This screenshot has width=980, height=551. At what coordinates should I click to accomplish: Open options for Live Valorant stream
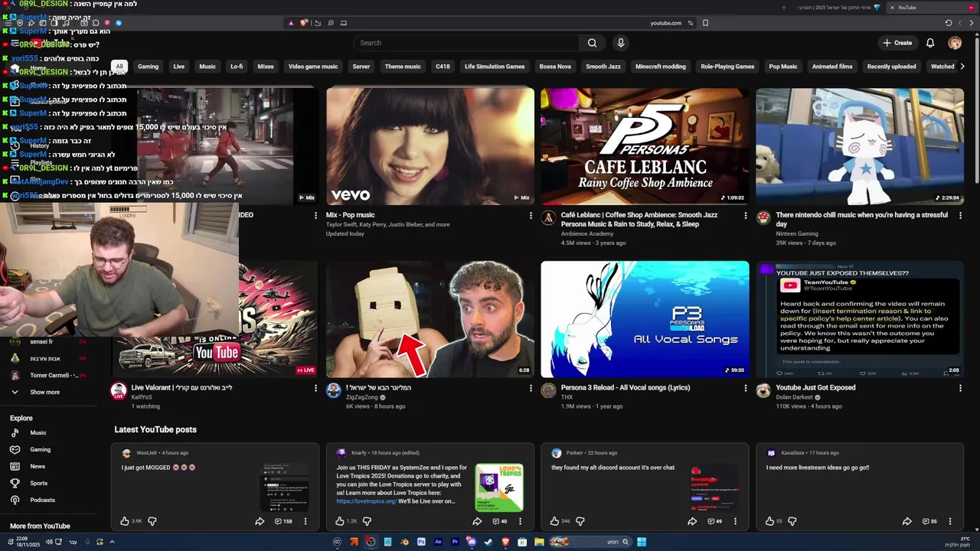point(315,389)
